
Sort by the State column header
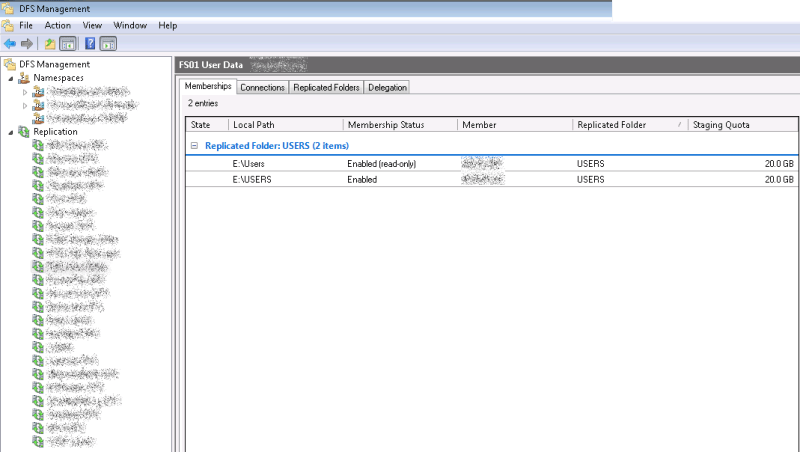pos(207,124)
